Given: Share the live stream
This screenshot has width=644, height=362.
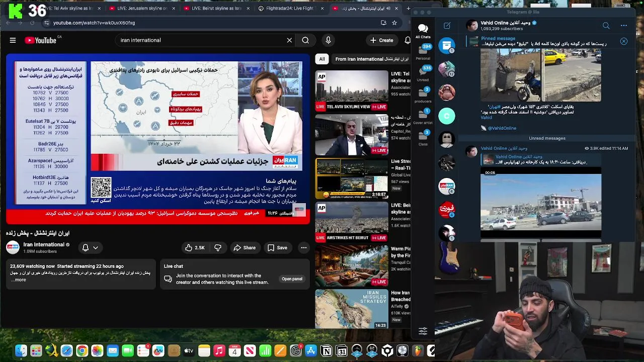Looking at the screenshot, I should pos(245,248).
